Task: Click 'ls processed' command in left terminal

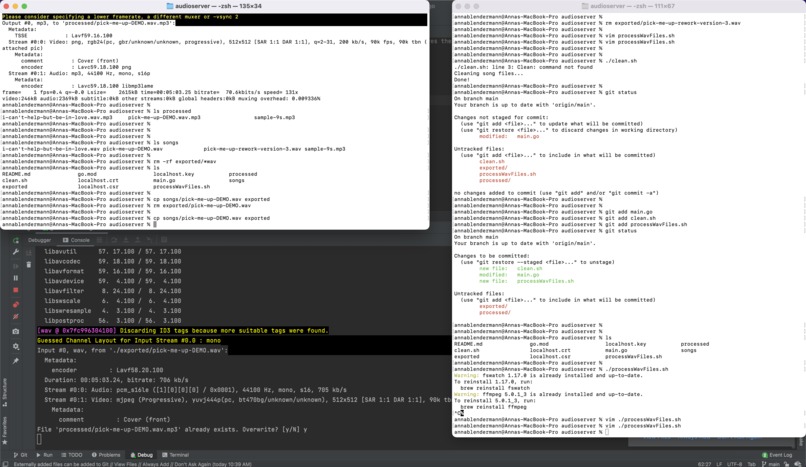Action: coord(172,111)
